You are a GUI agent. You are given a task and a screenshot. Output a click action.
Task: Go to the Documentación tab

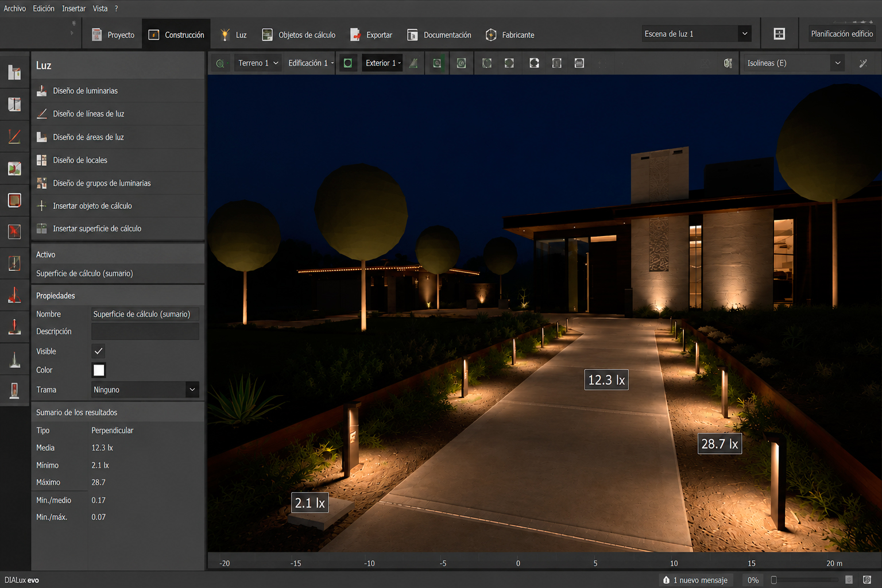[x=439, y=34]
